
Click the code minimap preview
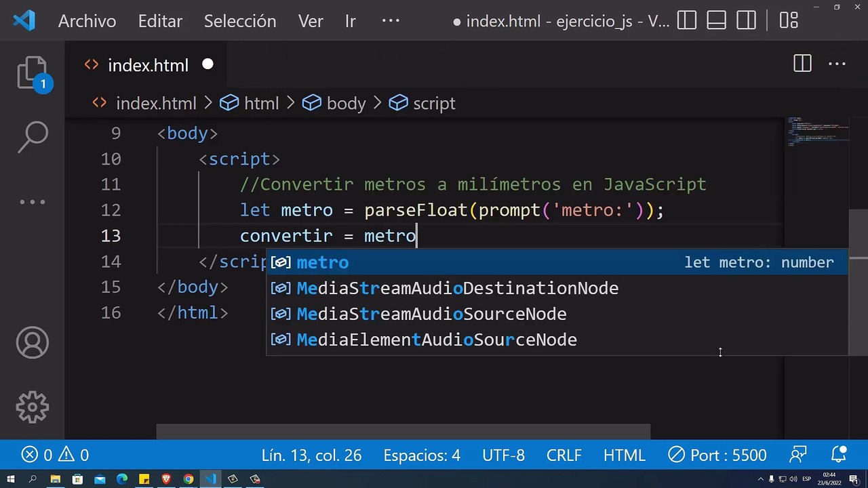pos(818,131)
